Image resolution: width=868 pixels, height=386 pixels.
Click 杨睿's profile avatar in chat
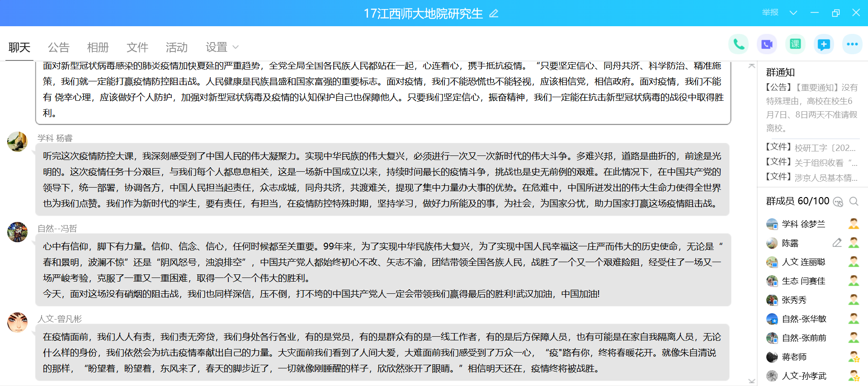17,142
